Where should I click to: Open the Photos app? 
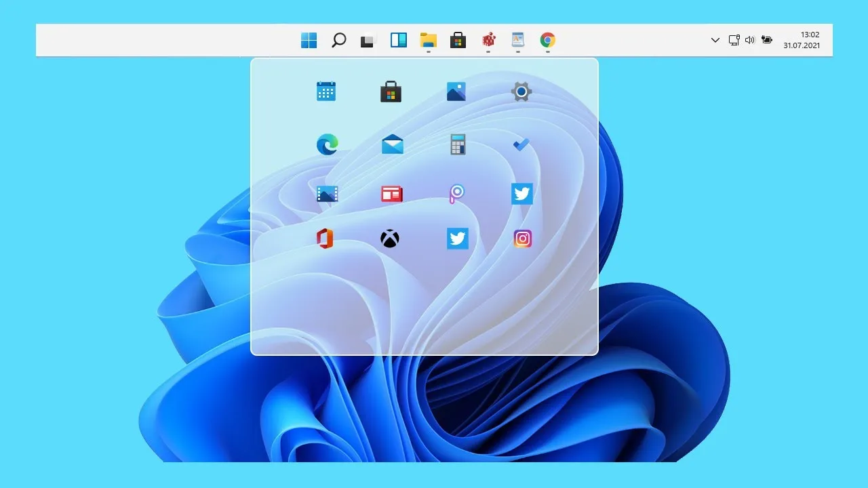[x=456, y=91]
